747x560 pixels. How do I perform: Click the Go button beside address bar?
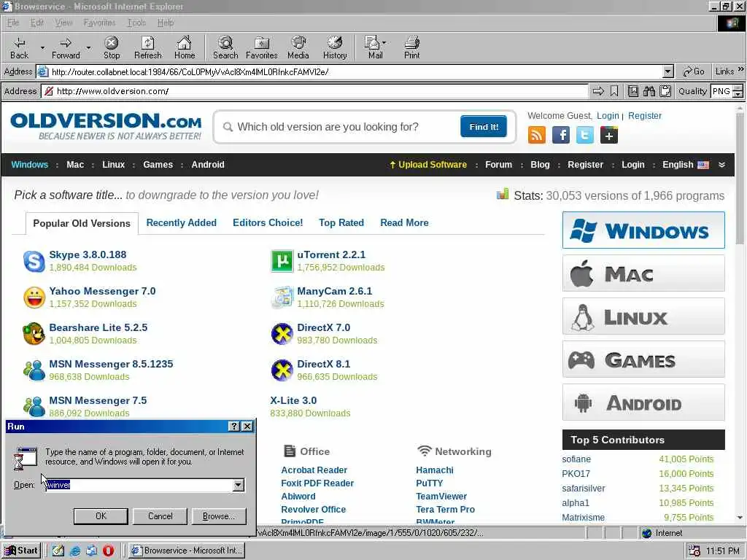693,71
